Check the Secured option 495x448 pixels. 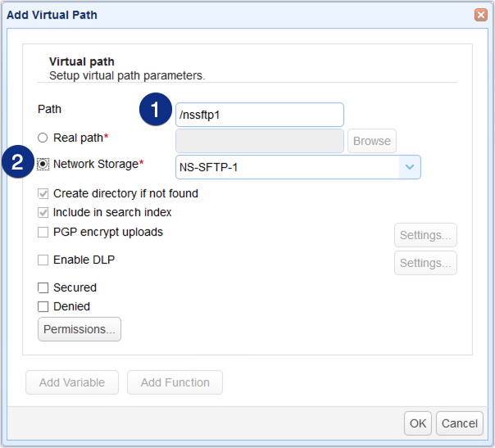coord(43,287)
